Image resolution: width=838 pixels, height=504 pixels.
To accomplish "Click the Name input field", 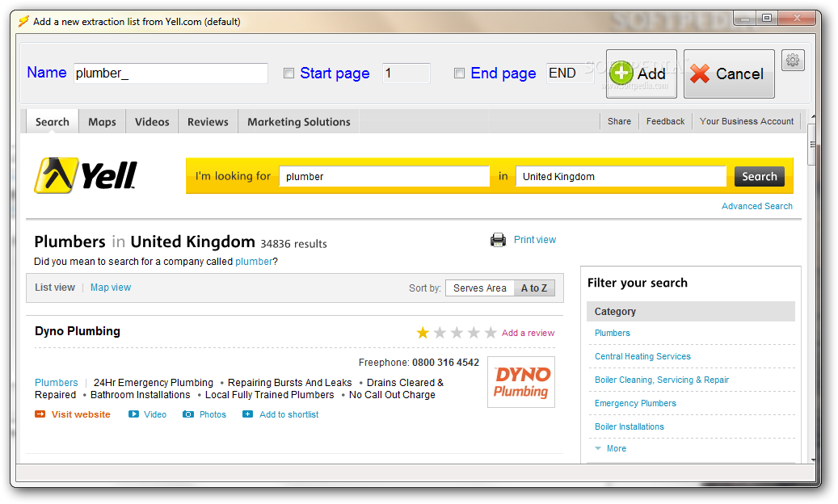I will coord(171,73).
